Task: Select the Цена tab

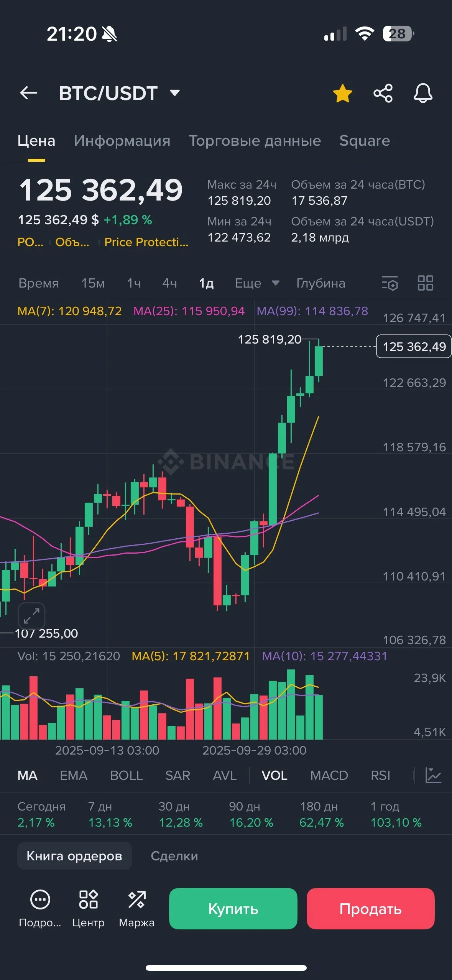Action: point(36,141)
